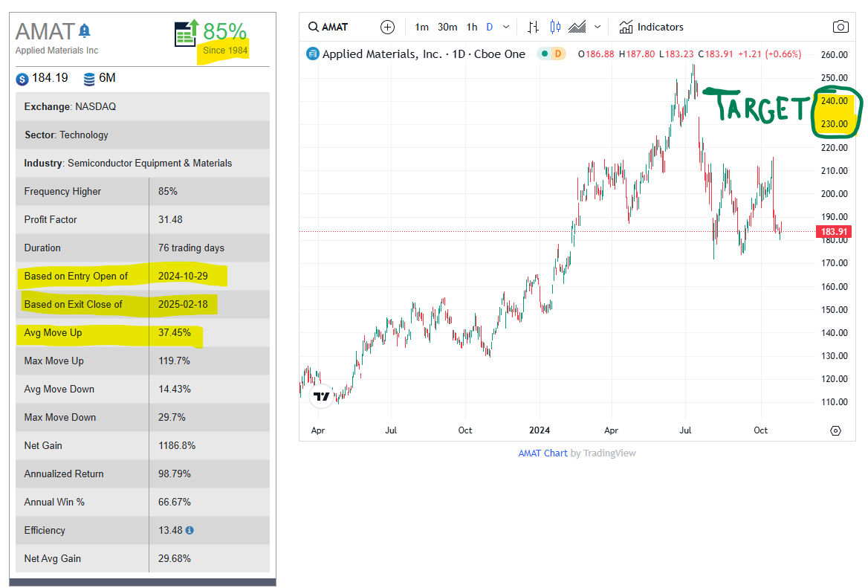Click the red 183.91 current price label
The width and height of the screenshot is (868, 588).
pyautogui.click(x=834, y=232)
